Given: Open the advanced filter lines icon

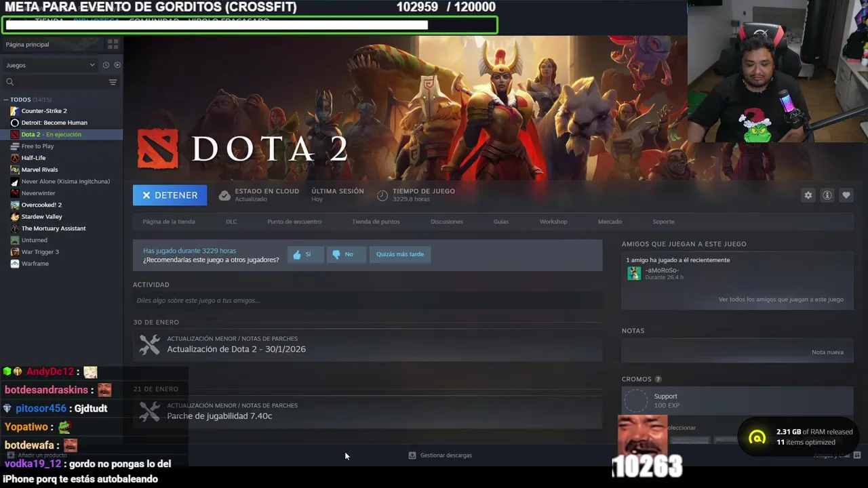Looking at the screenshot, I should tap(113, 82).
